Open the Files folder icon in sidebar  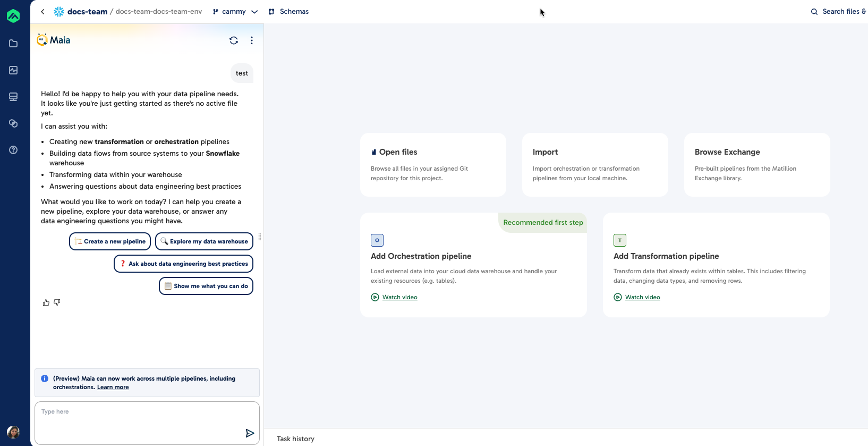point(13,44)
